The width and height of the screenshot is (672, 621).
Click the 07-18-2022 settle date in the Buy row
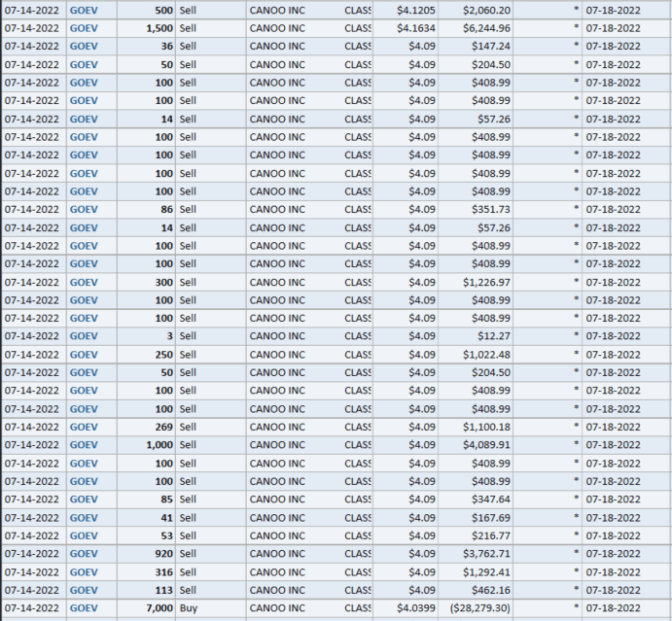(613, 608)
